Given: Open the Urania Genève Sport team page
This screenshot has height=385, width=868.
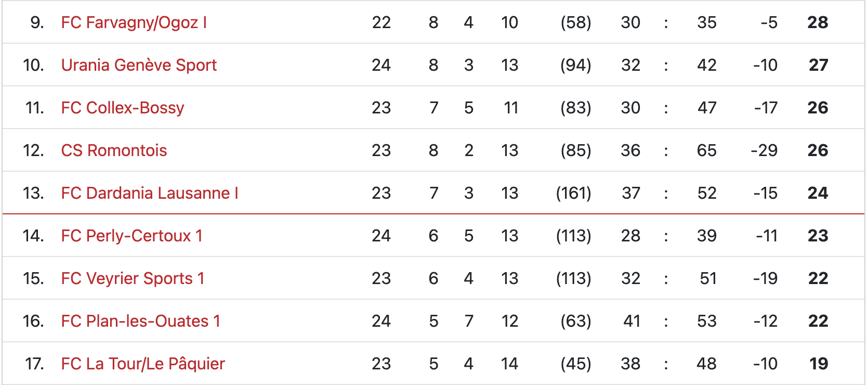Looking at the screenshot, I should tap(139, 65).
